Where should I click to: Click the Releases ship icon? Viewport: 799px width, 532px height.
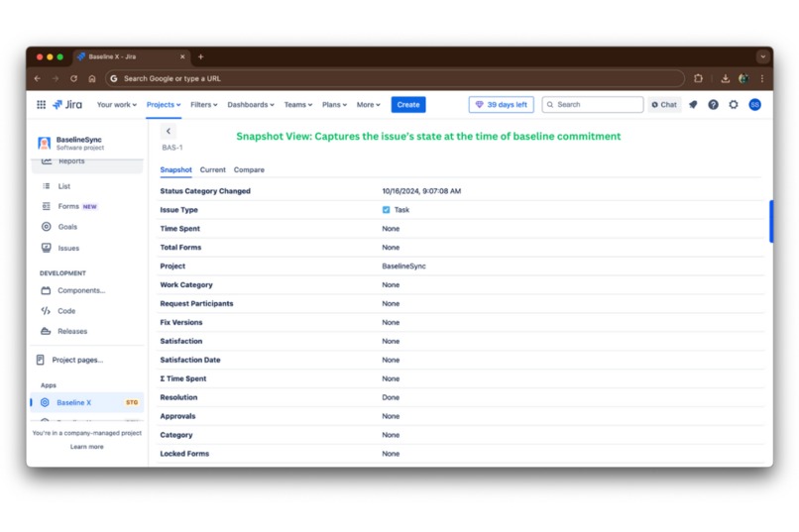[x=46, y=331]
